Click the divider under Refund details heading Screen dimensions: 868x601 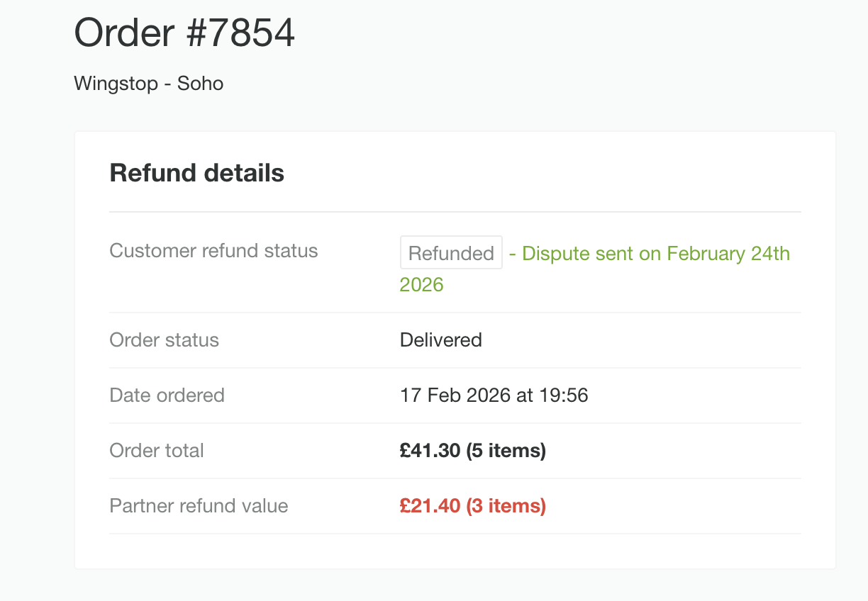coord(455,210)
